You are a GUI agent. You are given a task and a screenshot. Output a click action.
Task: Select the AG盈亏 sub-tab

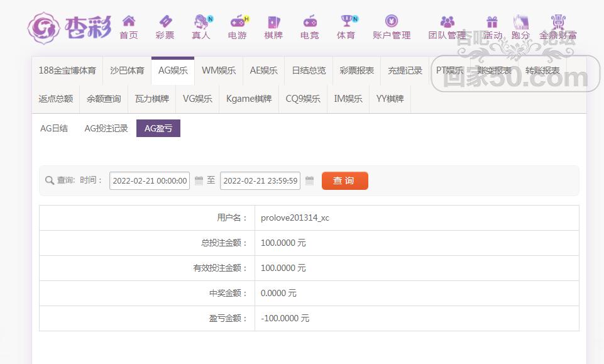point(158,128)
